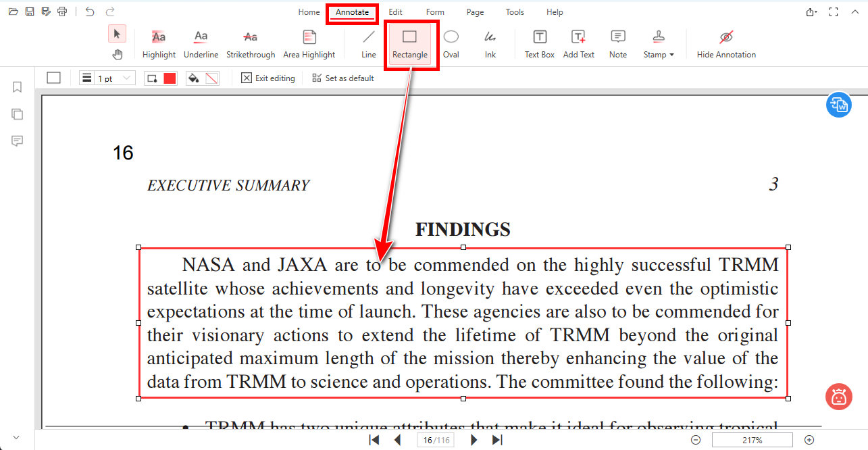Jump to the last page
The height and width of the screenshot is (450, 868).
pos(497,441)
